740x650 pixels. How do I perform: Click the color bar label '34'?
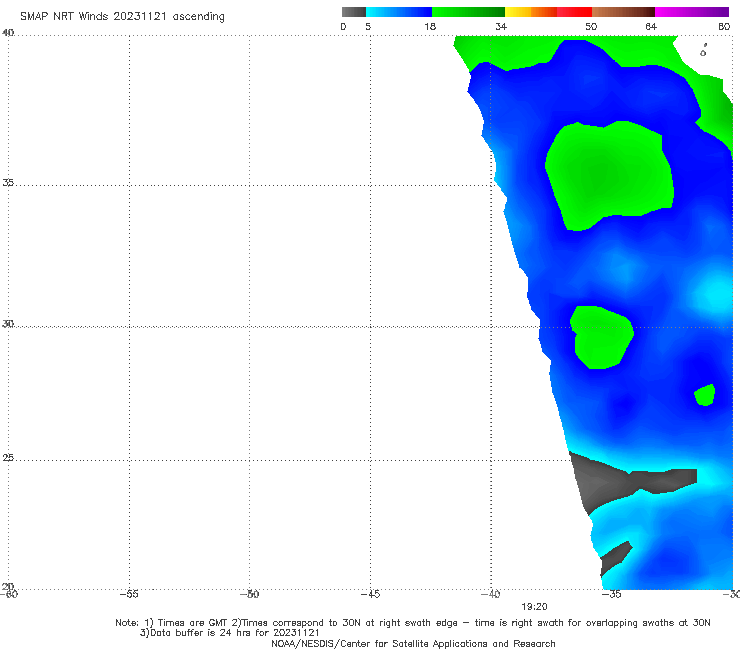point(501,26)
